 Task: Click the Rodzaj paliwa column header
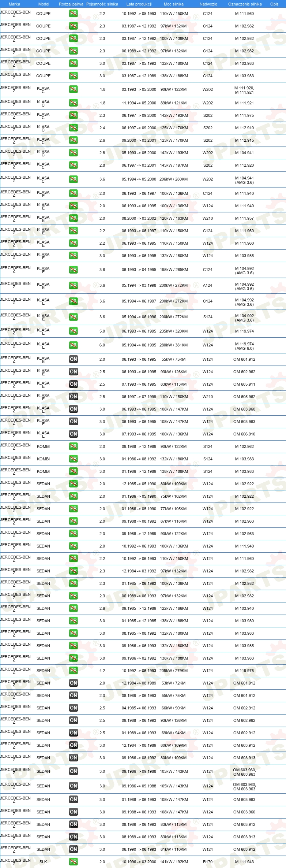(71, 4)
